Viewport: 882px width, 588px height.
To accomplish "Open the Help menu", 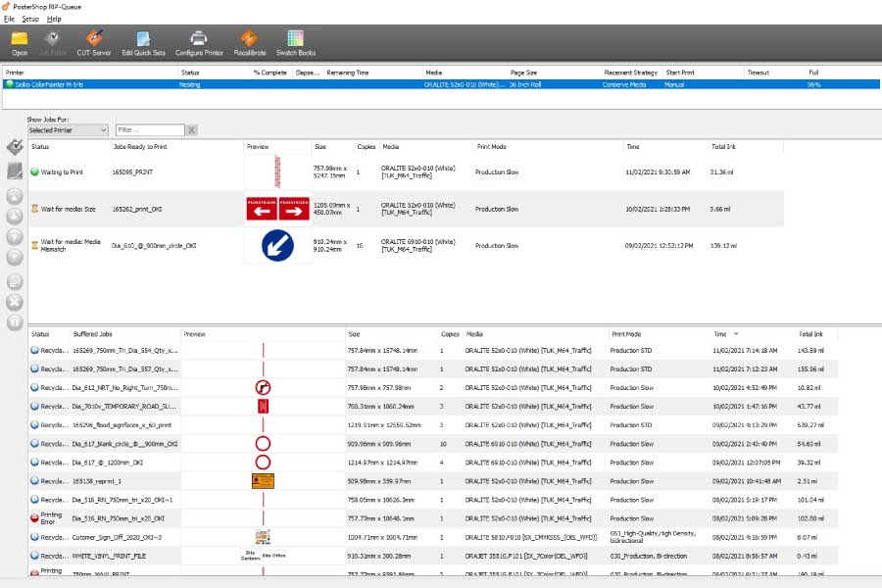I will point(54,19).
